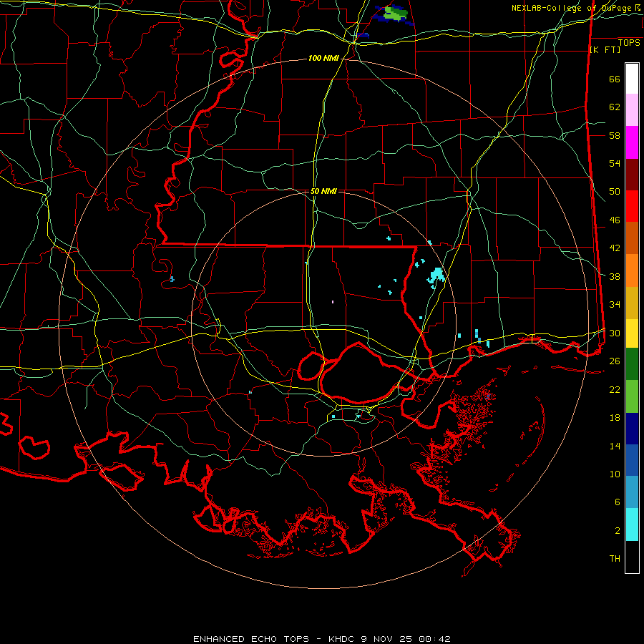The height and width of the screenshot is (644, 644).
Task: Click the light orange legend swatch
Action: click(632, 270)
